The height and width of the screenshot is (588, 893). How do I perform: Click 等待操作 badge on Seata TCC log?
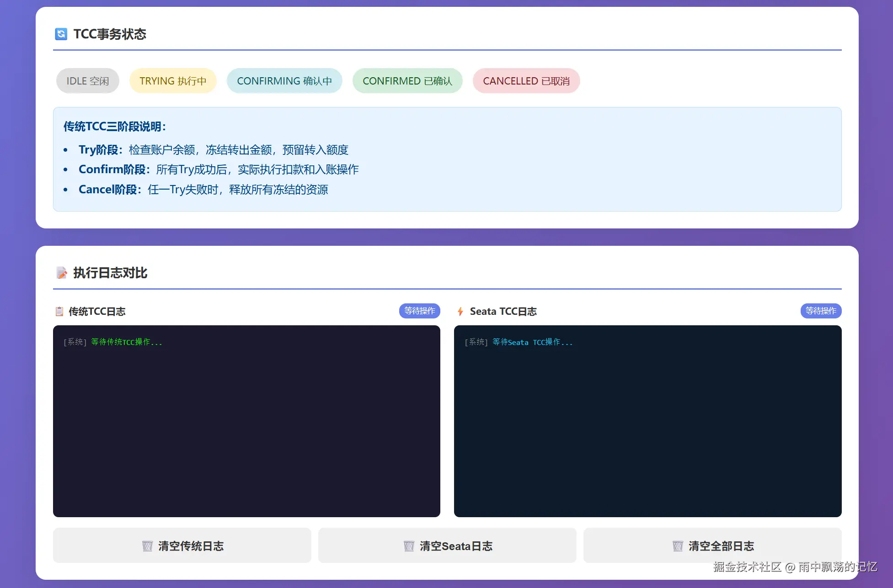[821, 311]
